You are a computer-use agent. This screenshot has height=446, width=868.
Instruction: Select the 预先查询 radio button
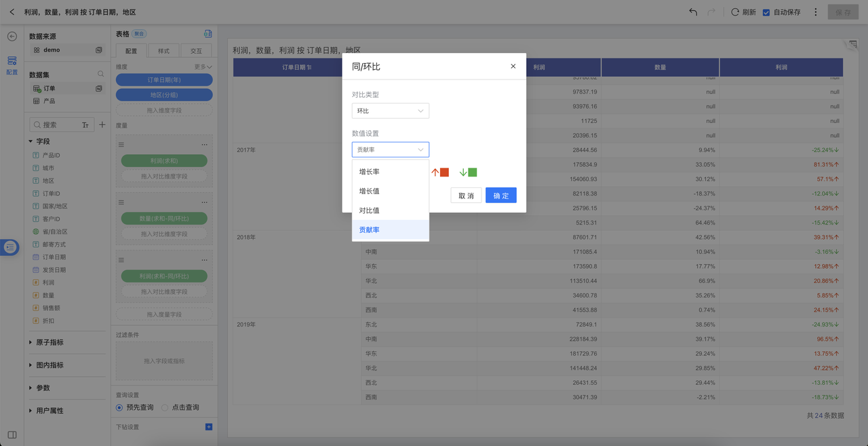click(119, 407)
